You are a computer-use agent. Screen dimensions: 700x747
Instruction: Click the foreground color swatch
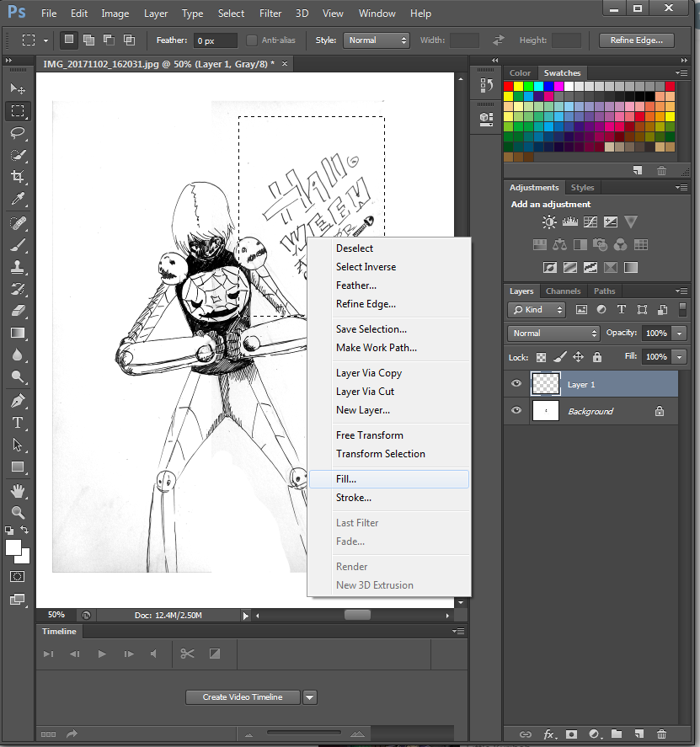13,547
